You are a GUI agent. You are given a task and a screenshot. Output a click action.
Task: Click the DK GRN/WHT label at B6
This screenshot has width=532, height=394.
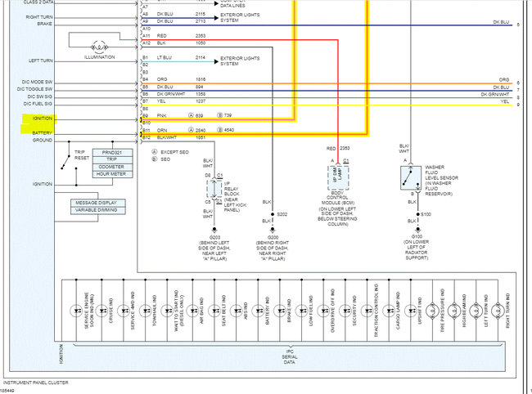coord(171,94)
